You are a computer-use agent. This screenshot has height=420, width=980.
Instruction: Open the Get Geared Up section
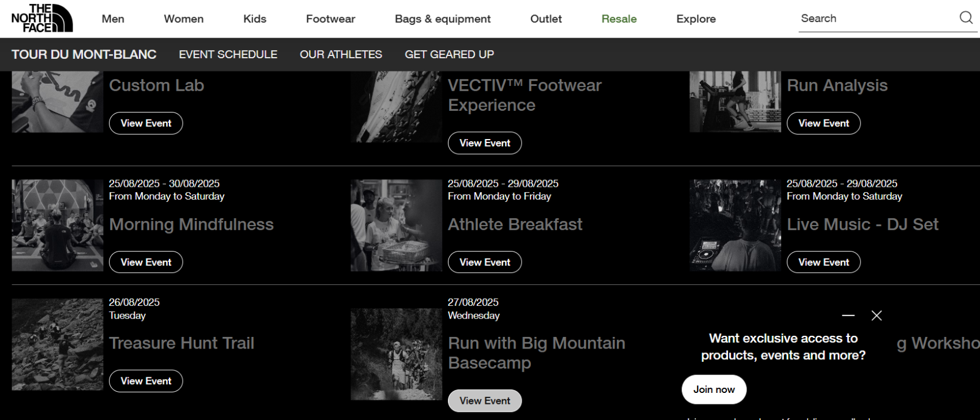click(449, 54)
